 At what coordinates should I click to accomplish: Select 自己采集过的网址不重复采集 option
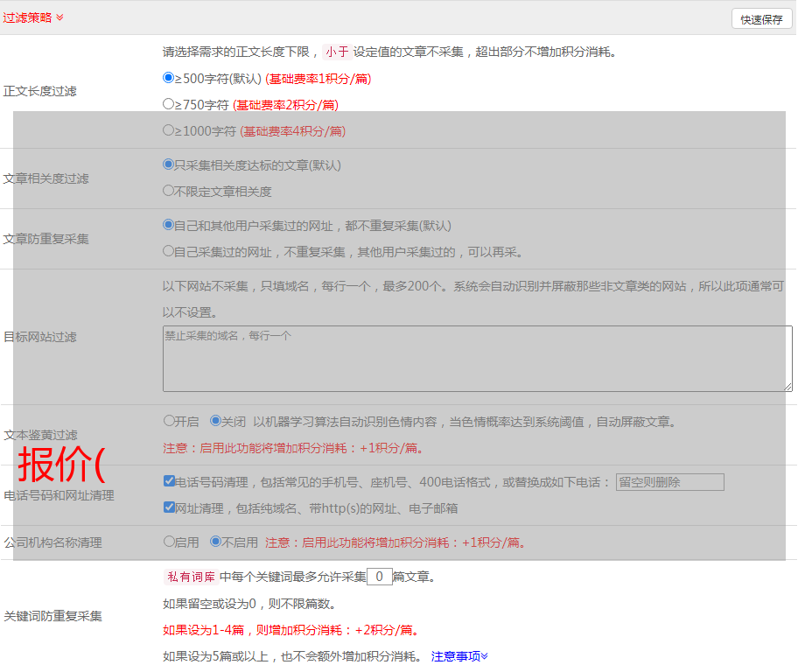coord(169,250)
